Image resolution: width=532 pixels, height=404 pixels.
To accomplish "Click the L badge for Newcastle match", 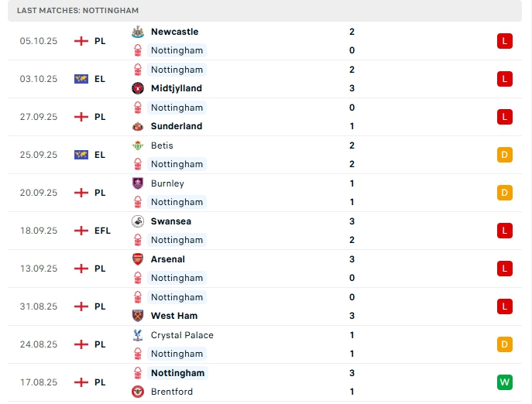I will (505, 41).
